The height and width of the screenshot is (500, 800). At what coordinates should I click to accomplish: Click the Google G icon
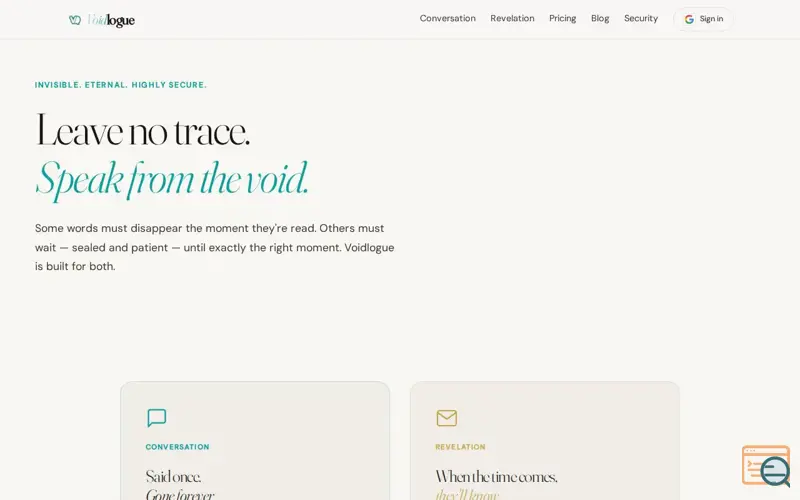(x=689, y=19)
